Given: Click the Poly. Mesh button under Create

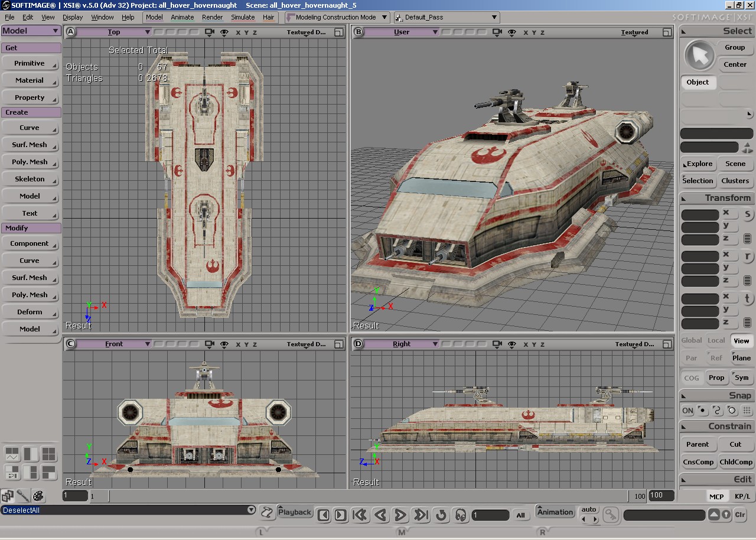Looking at the screenshot, I should point(30,162).
